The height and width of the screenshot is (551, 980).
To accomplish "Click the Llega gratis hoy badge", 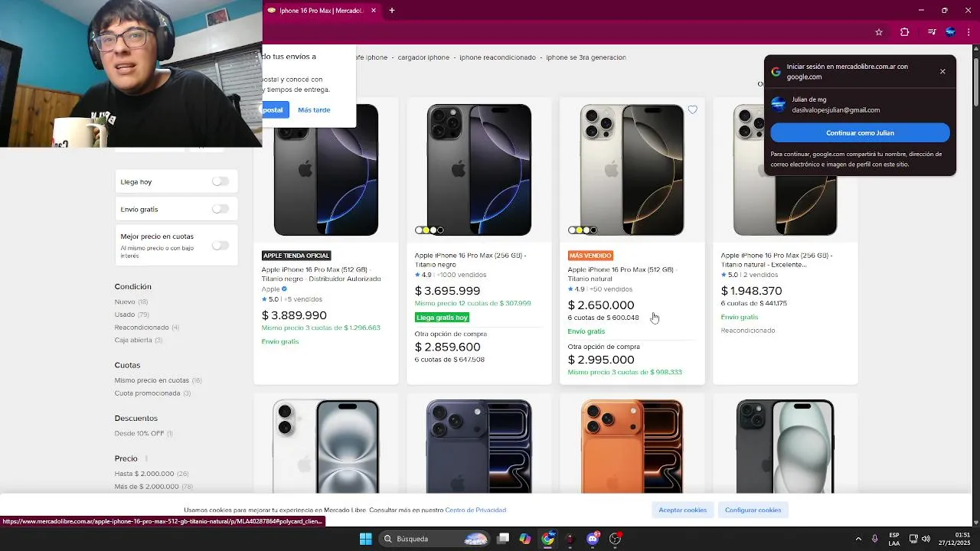I will pos(442,318).
